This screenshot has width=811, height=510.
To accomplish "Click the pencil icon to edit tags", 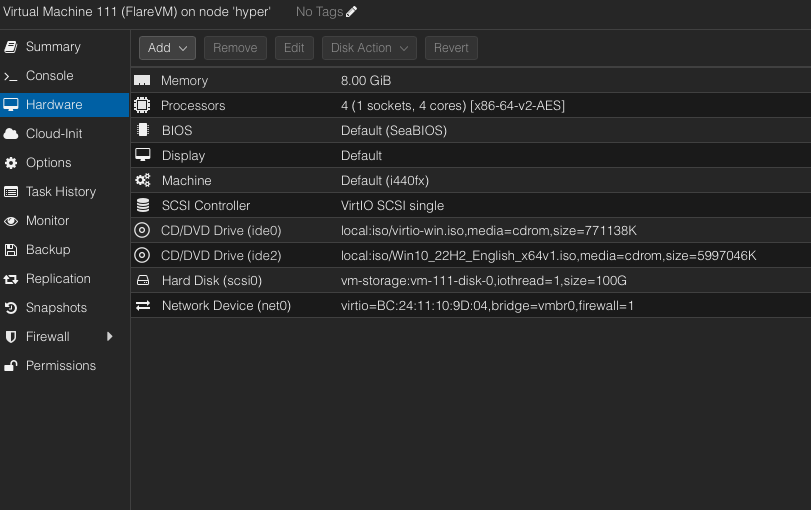I will pos(351,12).
